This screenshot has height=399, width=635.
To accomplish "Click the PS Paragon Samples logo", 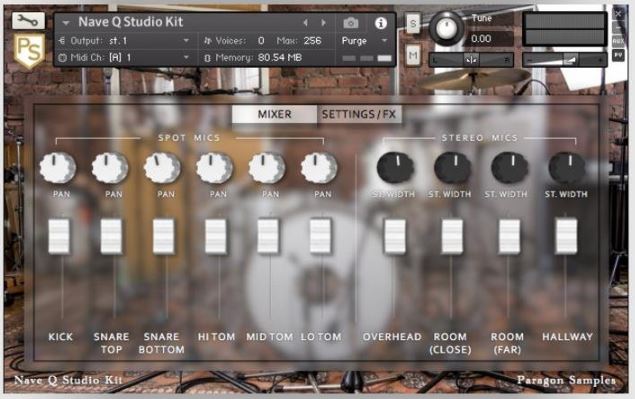I will tap(29, 50).
